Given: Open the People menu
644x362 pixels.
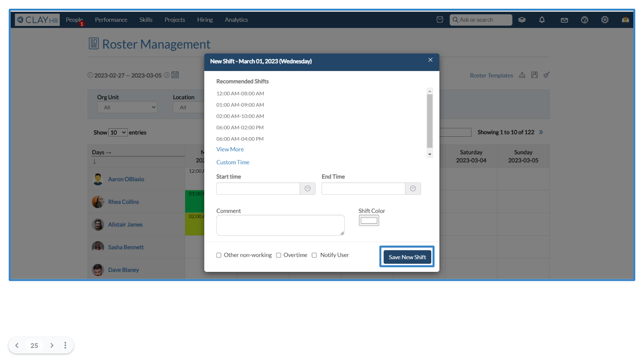Looking at the screenshot, I should pos(74,20).
